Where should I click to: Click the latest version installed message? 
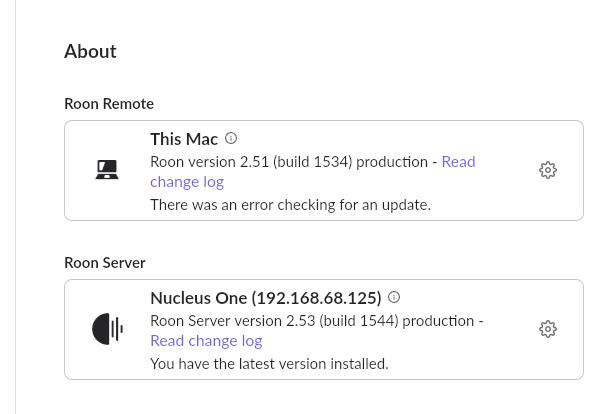269,364
